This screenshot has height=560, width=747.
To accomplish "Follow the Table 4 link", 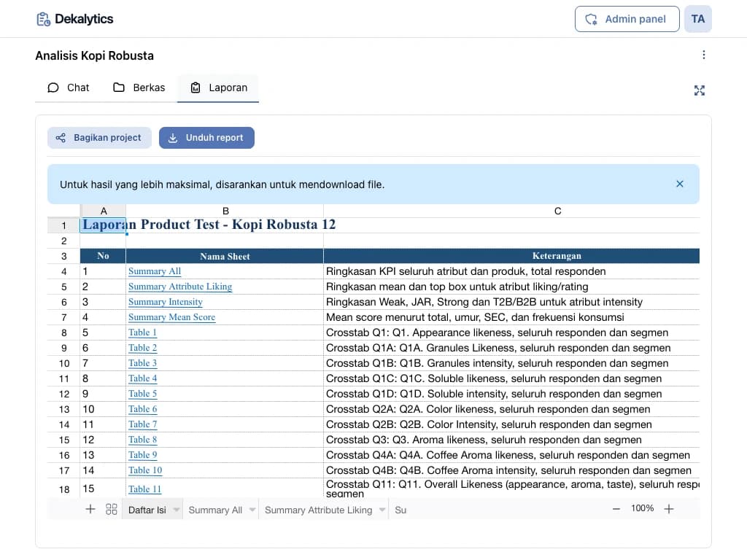I will [142, 378].
